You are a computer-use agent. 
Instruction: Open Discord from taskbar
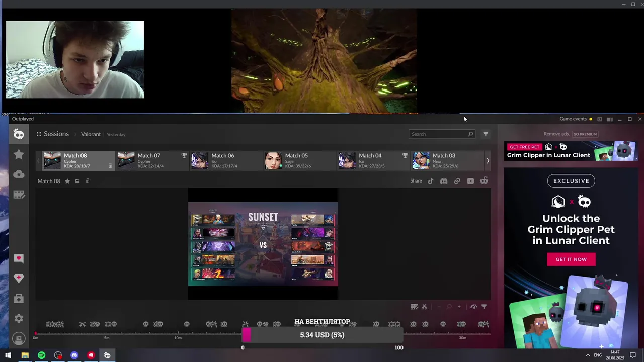[x=74, y=355]
